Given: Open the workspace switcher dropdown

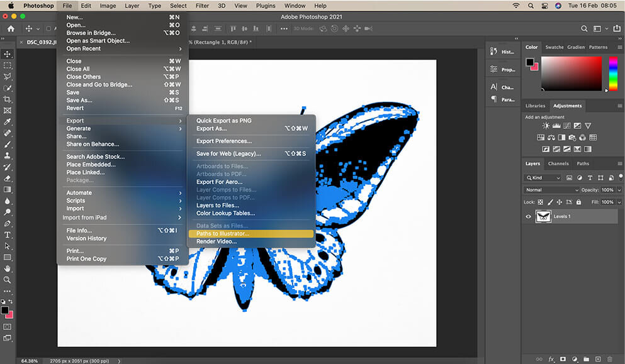Looking at the screenshot, I should 599,29.
